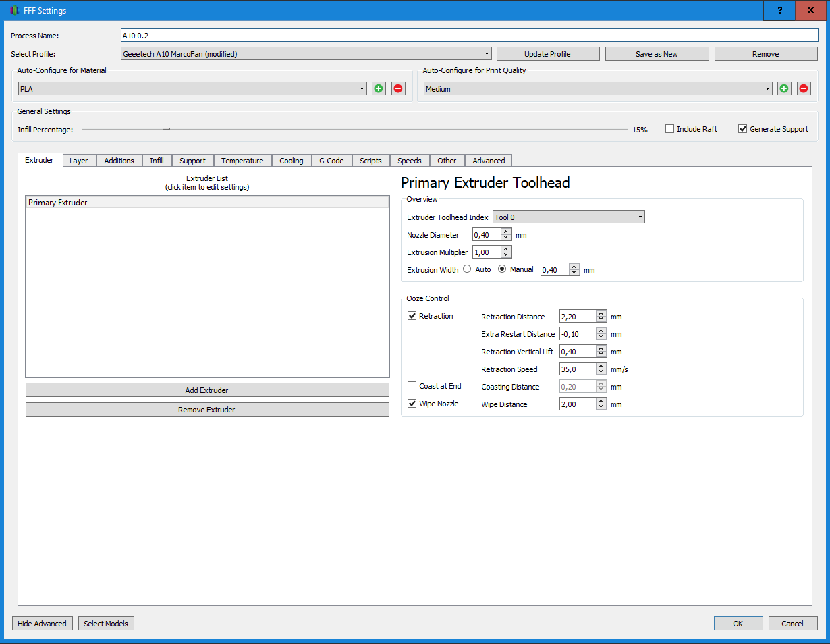Click green plus icon to add material preset
This screenshot has height=644, width=830.
[379, 88]
